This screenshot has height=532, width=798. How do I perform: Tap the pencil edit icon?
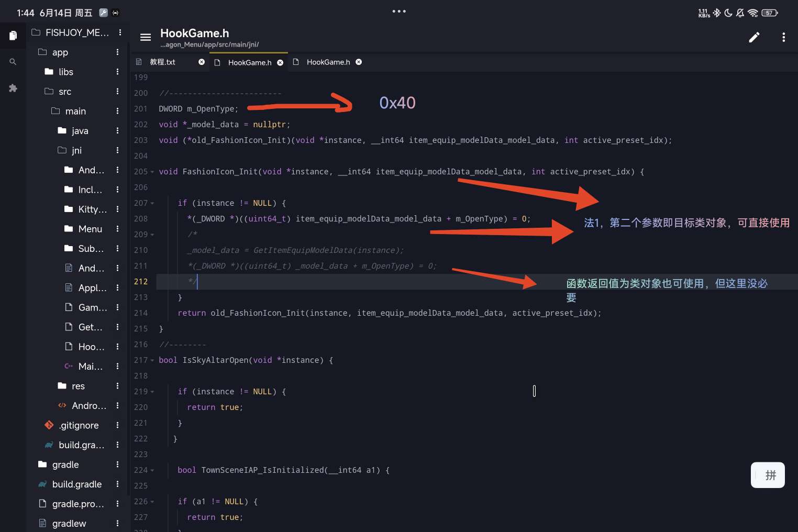(x=754, y=37)
